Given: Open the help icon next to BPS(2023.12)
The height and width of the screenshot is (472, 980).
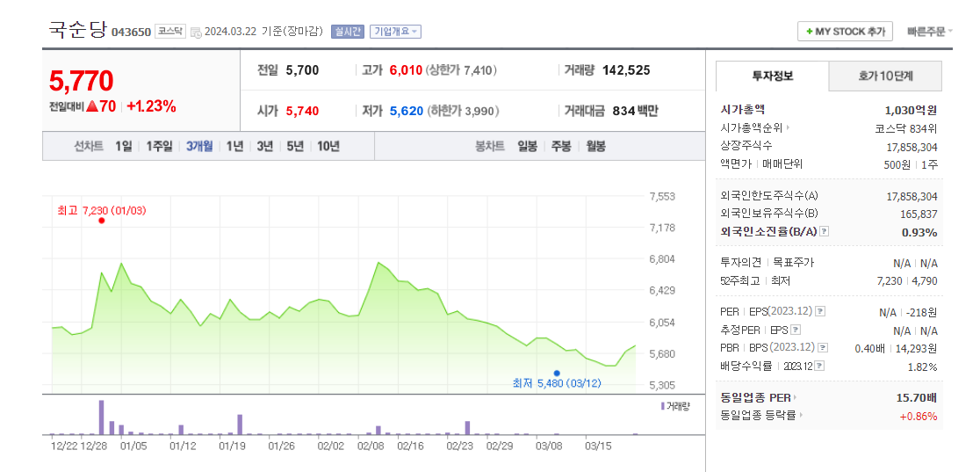Looking at the screenshot, I should click(x=823, y=347).
